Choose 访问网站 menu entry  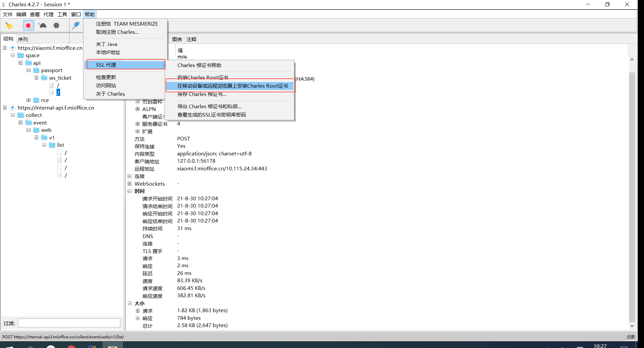pyautogui.click(x=126, y=85)
